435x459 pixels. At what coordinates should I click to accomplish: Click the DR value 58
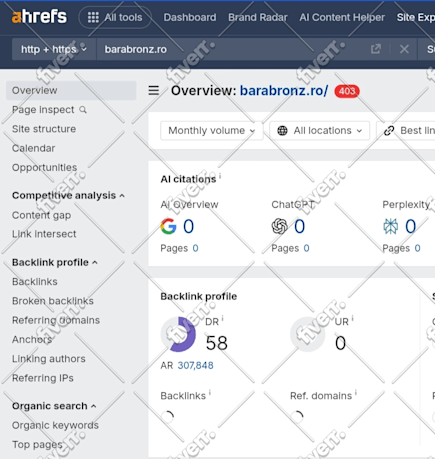point(216,343)
